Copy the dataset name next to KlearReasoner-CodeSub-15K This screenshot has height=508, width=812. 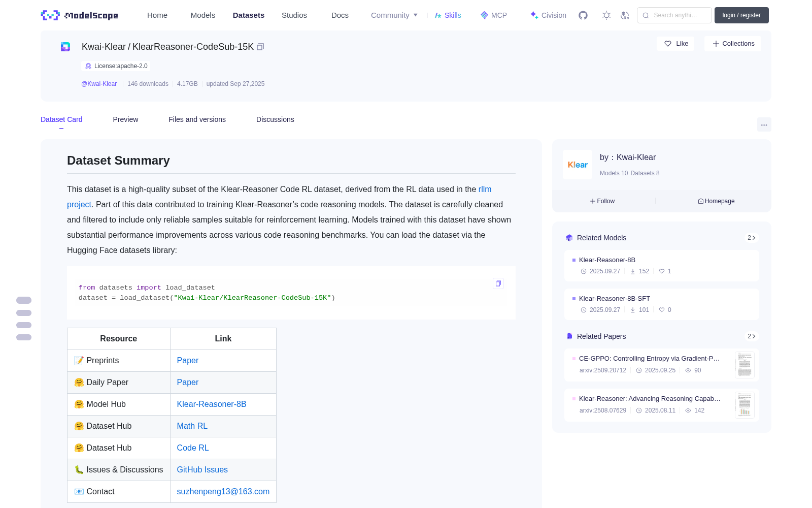click(260, 47)
